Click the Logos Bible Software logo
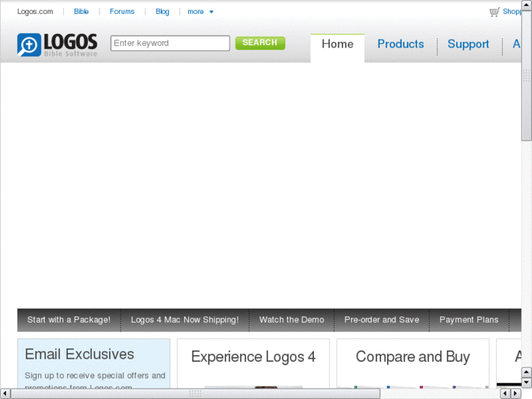This screenshot has height=399, width=532. (x=57, y=45)
